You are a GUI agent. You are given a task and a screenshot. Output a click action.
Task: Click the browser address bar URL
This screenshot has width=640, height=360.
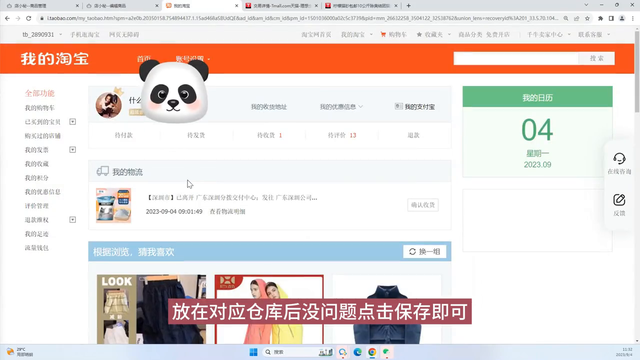point(302,18)
